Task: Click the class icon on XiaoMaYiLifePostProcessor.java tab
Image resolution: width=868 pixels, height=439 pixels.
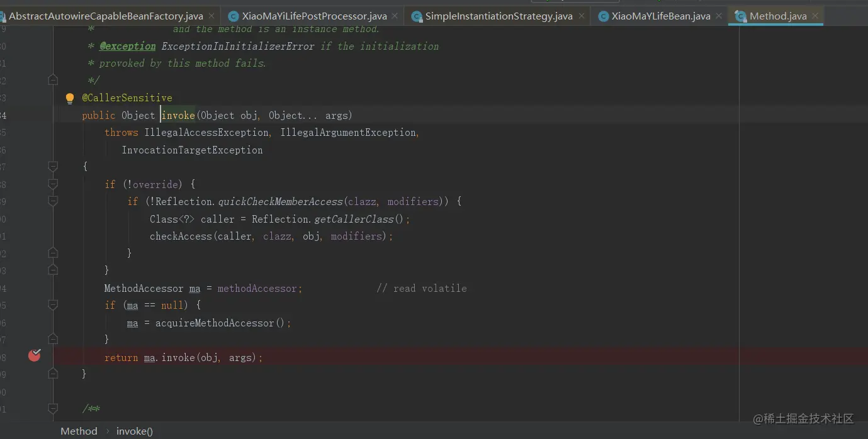Action: [234, 16]
